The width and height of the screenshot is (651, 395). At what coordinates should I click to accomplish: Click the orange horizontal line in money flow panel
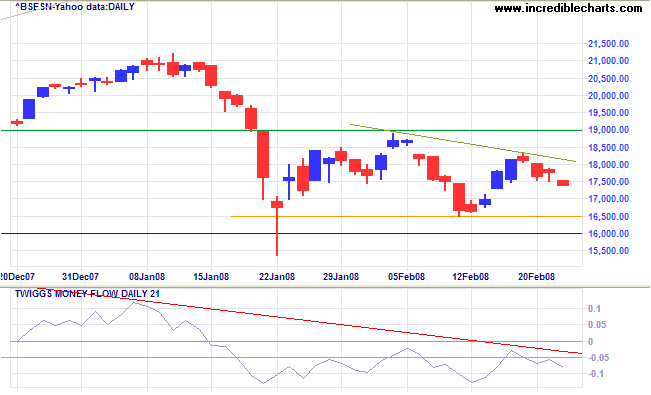coord(291,358)
